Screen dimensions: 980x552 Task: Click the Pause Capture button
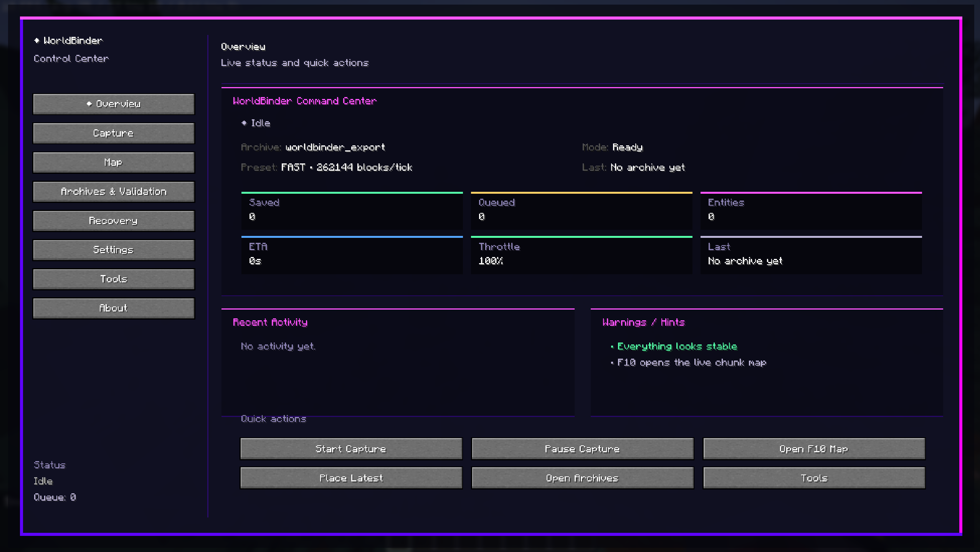click(x=582, y=448)
